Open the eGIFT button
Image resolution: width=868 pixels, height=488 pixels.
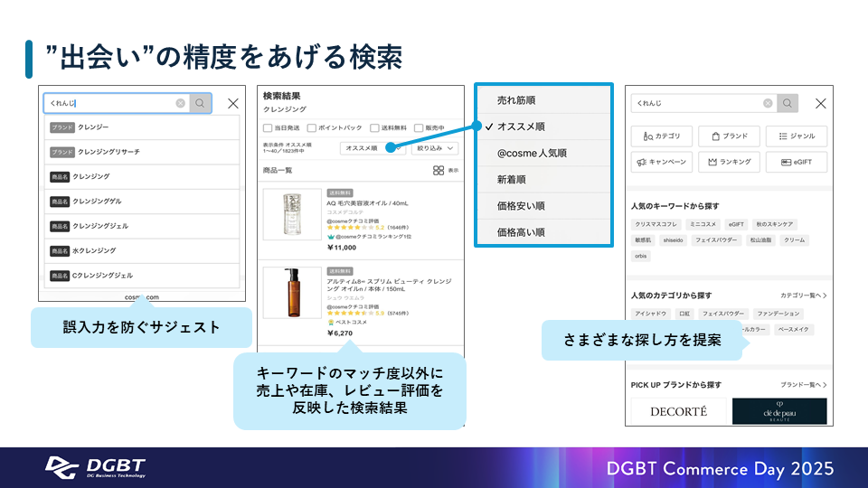tap(796, 163)
